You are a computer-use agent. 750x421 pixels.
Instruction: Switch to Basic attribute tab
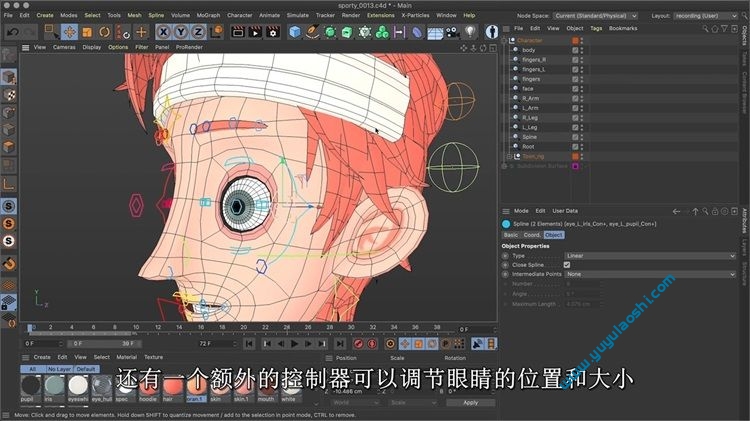tap(511, 235)
